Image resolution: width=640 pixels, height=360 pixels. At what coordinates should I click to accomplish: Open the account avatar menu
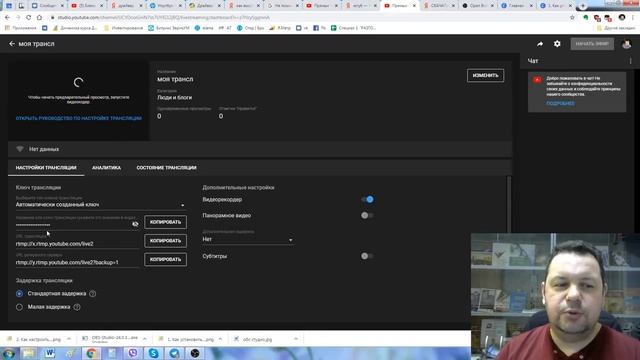point(627,44)
